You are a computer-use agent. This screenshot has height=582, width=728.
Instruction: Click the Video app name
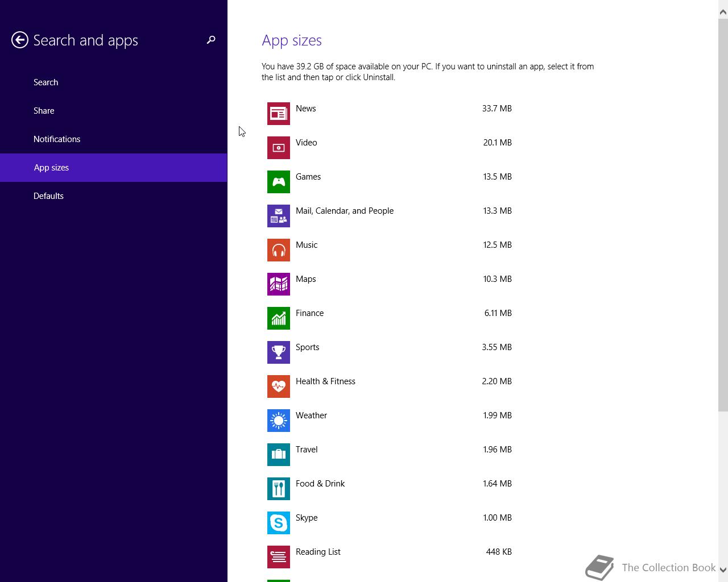pyautogui.click(x=307, y=143)
